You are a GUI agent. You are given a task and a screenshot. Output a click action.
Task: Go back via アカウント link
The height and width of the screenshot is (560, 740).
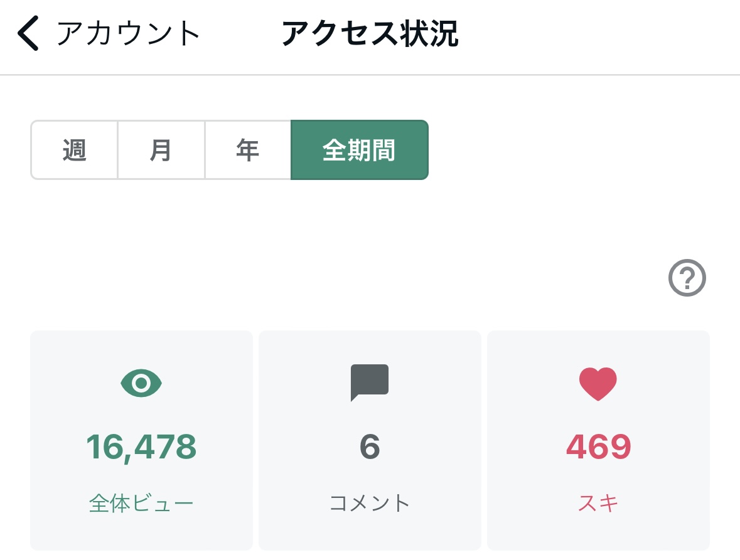tap(129, 33)
